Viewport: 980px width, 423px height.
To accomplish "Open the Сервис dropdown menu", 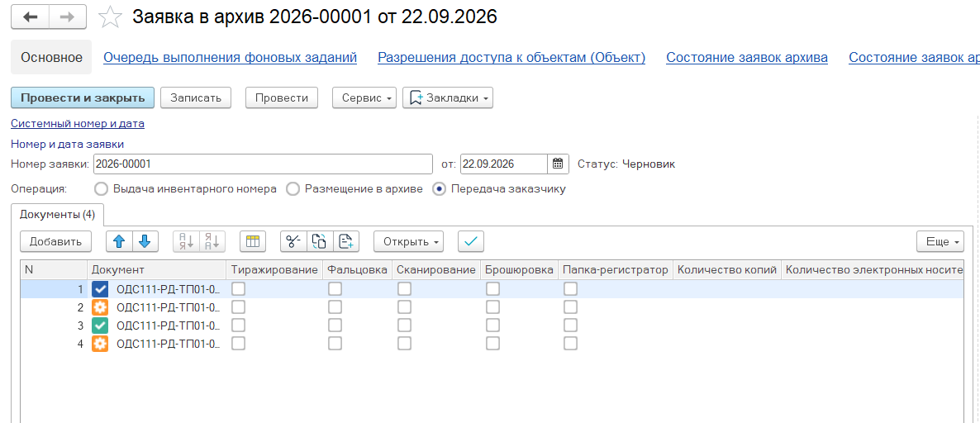I will tap(364, 98).
